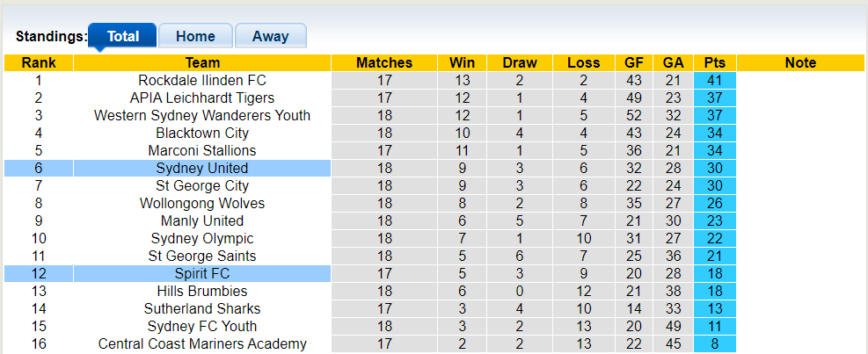Open APIA Leichhardt Tigers team link
This screenshot has width=868, height=354.
pyautogui.click(x=202, y=98)
